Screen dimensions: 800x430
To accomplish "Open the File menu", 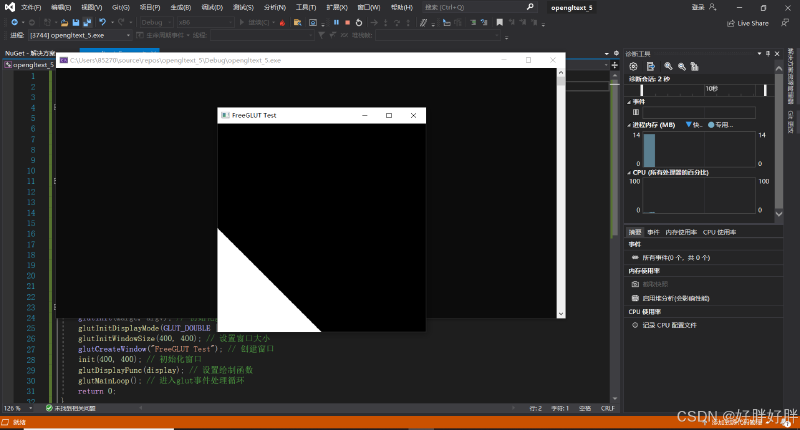I will coord(31,7).
